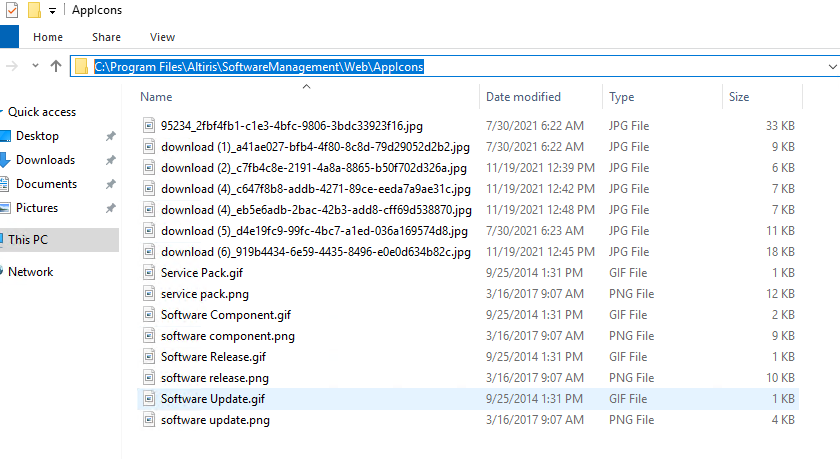Sort files by Name column header

[156, 97]
